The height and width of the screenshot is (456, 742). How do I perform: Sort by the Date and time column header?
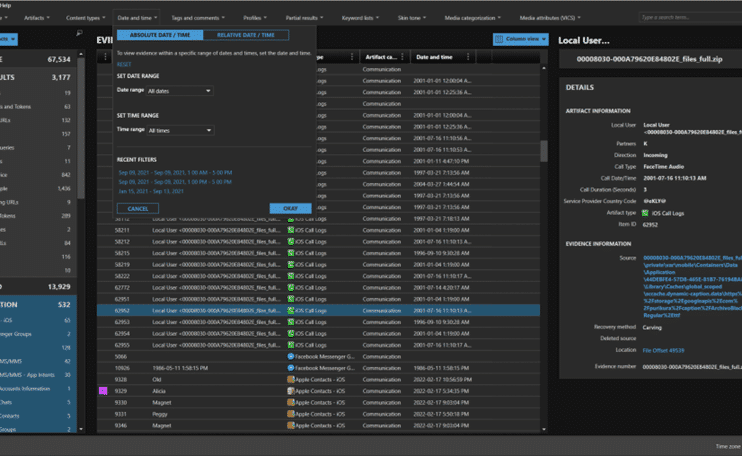[x=434, y=57]
